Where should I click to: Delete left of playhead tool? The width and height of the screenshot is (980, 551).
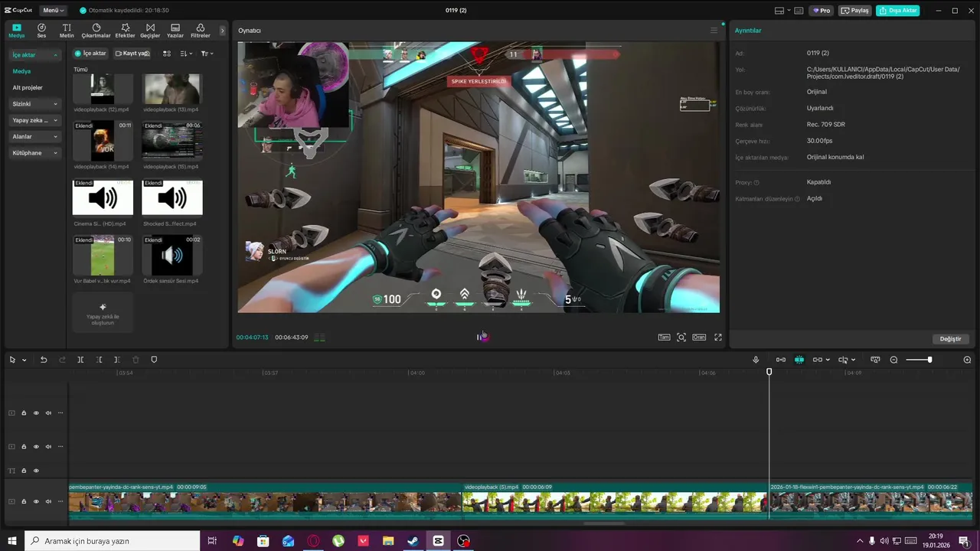99,360
